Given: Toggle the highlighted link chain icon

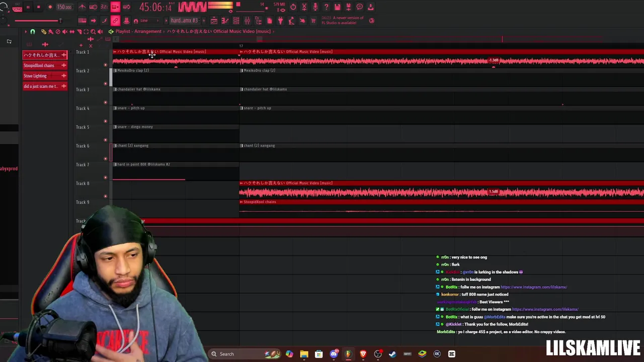Looking at the screenshot, I should click(x=115, y=21).
